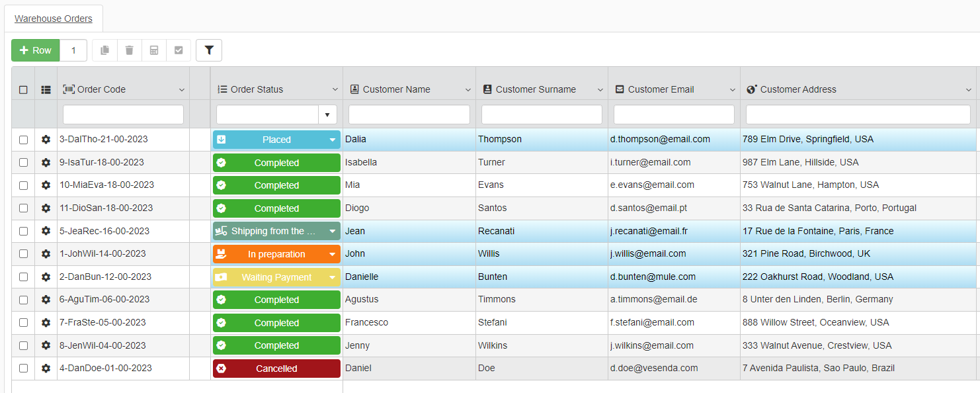Click the copy rows toolbar icon

tap(104, 50)
